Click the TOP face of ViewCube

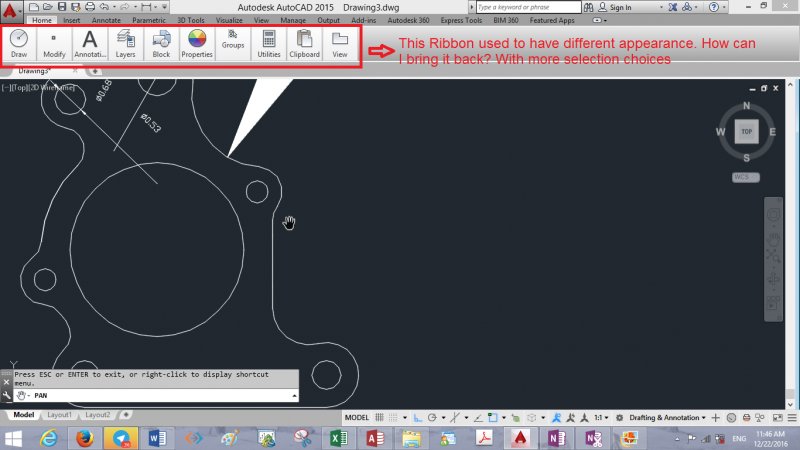click(x=746, y=132)
